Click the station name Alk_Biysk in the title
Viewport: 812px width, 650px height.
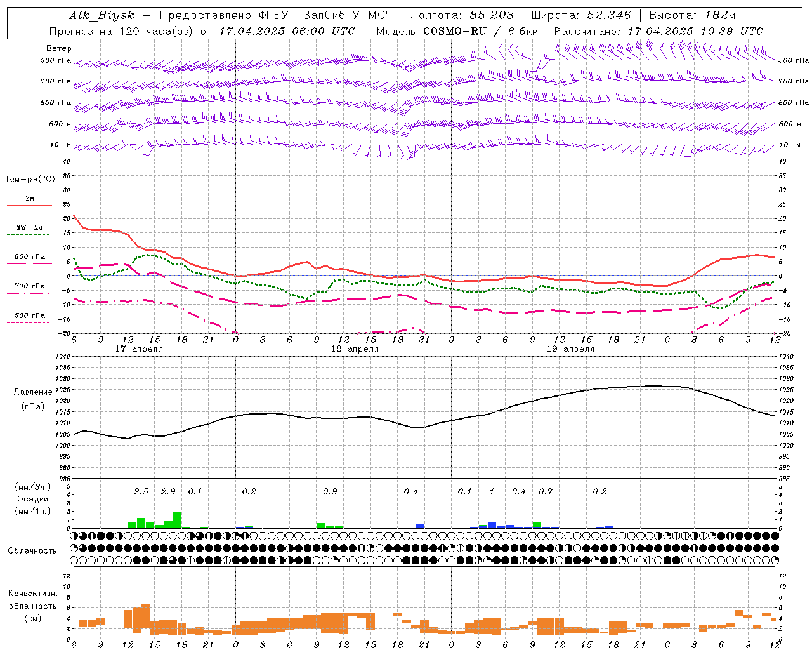pyautogui.click(x=101, y=15)
